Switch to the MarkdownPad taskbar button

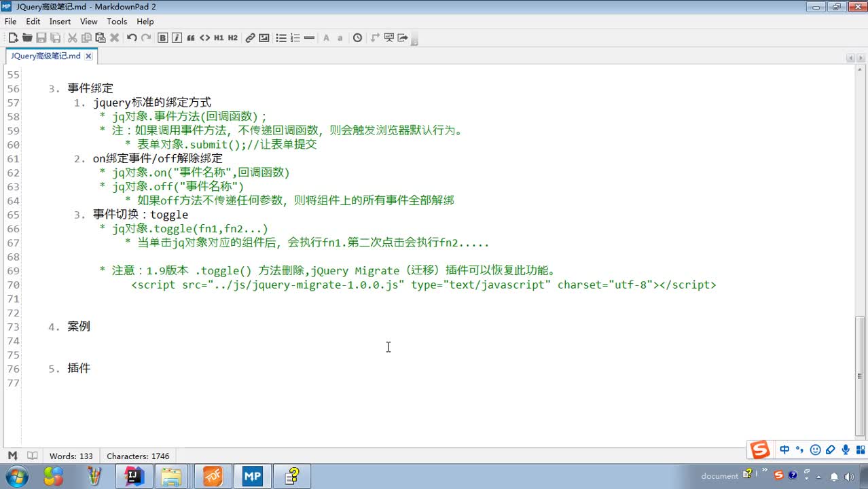[x=253, y=476]
